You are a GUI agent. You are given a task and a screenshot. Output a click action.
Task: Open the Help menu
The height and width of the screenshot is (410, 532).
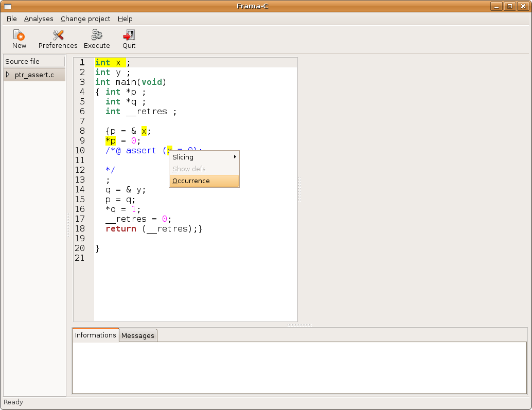click(x=125, y=19)
